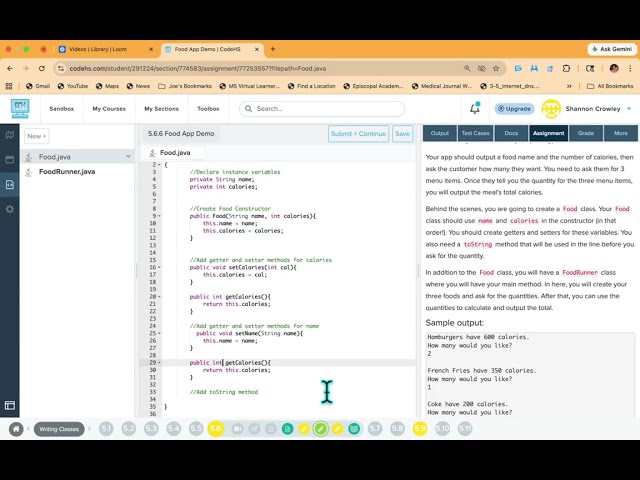The width and height of the screenshot is (640, 480).
Task: Switch to the Docs tab
Action: pos(511,133)
